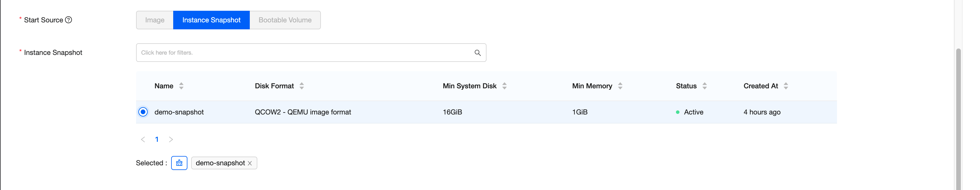
Task: Sort by Status column arrows
Action: click(705, 86)
